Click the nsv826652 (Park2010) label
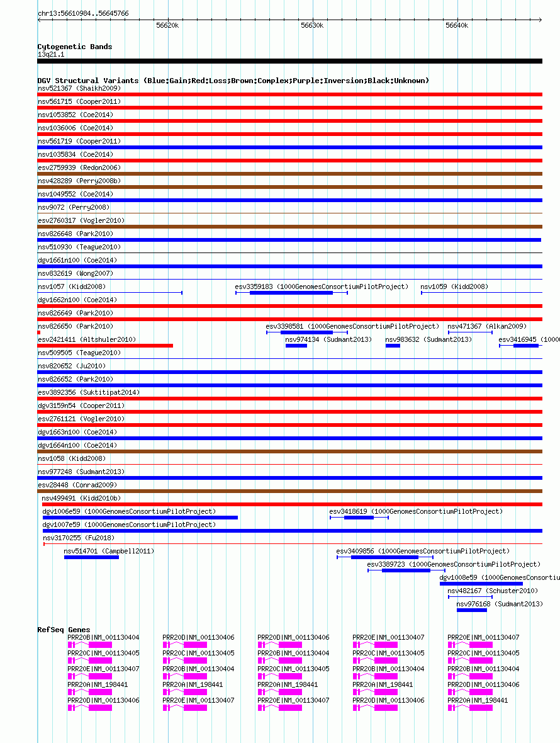Viewport: 560px width, 743px height. click(x=76, y=380)
